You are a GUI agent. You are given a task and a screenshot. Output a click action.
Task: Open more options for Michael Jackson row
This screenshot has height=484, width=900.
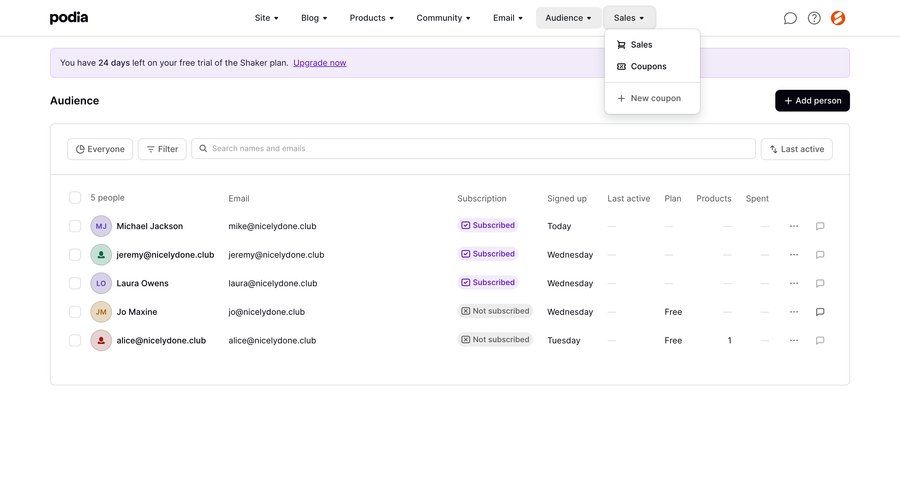[x=794, y=226]
